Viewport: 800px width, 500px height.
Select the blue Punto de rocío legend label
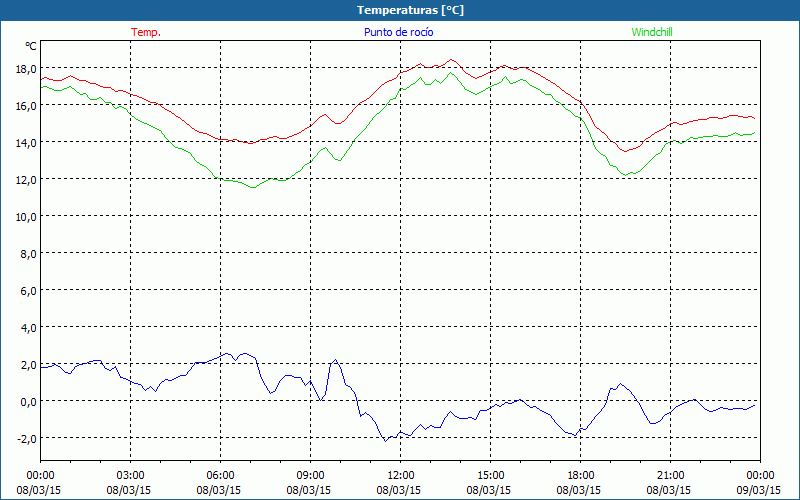(x=398, y=32)
